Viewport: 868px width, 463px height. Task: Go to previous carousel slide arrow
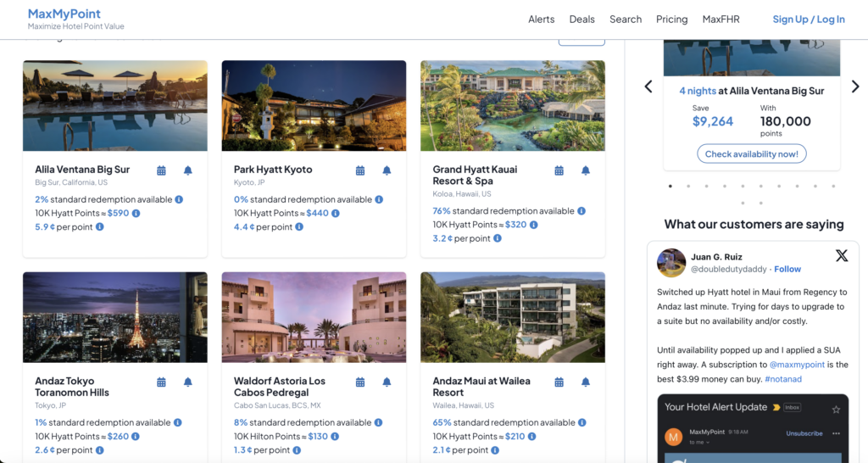[648, 86]
